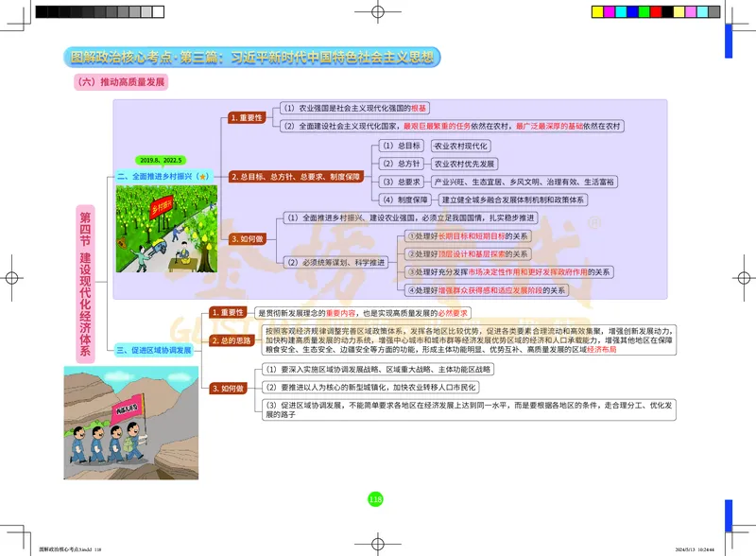This screenshot has height=556, width=756.
Task: Click the crosshair mark at bottom center
Action: 378,544
